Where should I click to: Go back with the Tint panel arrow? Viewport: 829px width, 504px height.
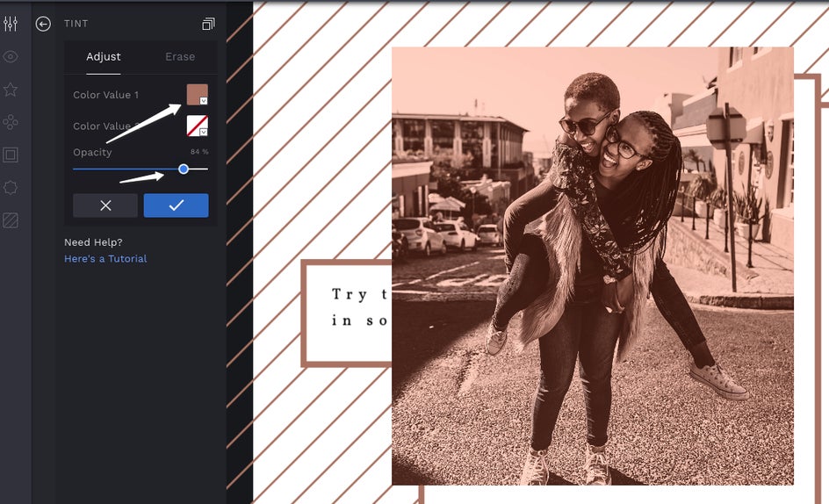(43, 24)
